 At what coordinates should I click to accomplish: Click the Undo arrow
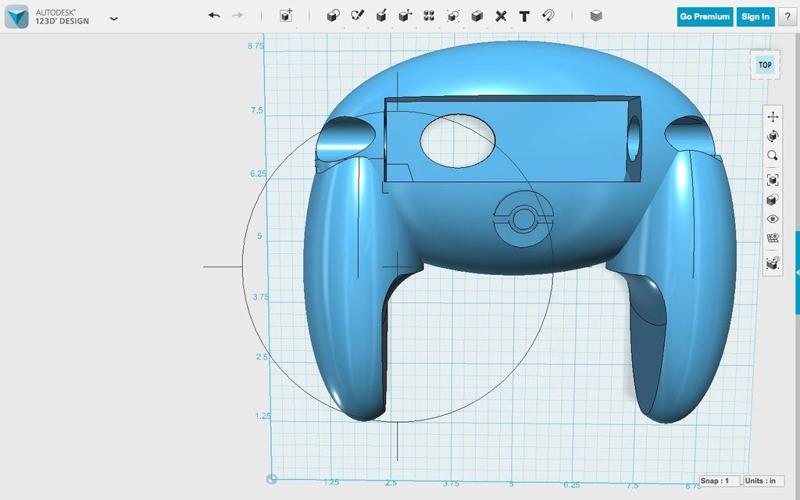pyautogui.click(x=214, y=16)
